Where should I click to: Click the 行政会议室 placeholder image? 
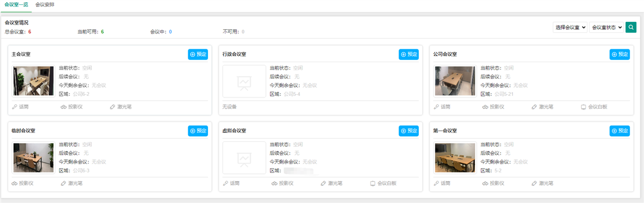(244, 81)
